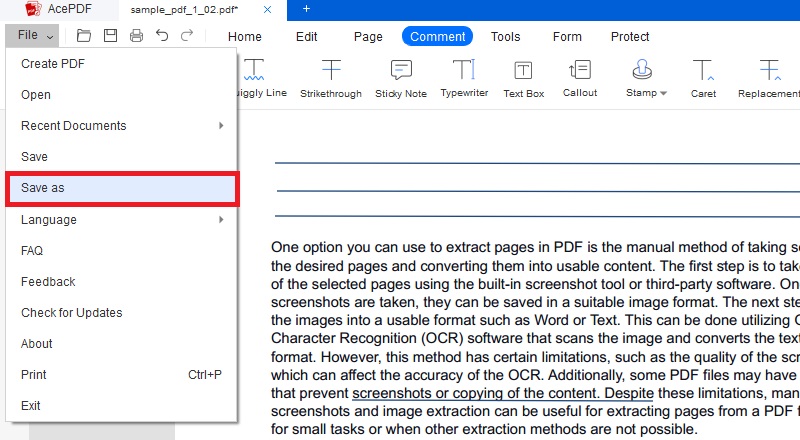800x440 pixels.
Task: Switch to the Protect ribbon tab
Action: [x=630, y=37]
